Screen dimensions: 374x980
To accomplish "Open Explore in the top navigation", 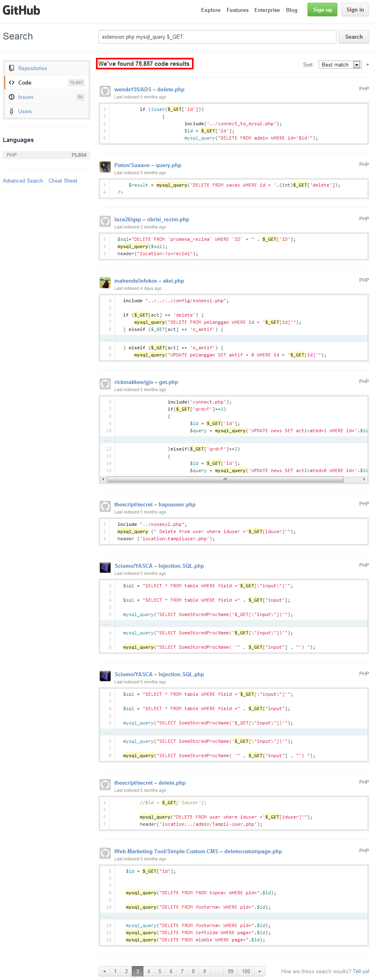I will [x=211, y=10].
